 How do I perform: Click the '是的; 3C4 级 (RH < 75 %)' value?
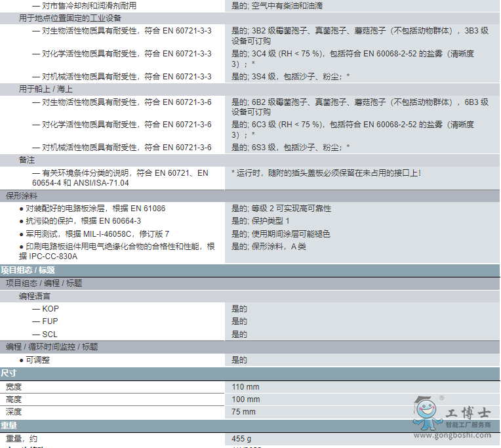click(353, 58)
